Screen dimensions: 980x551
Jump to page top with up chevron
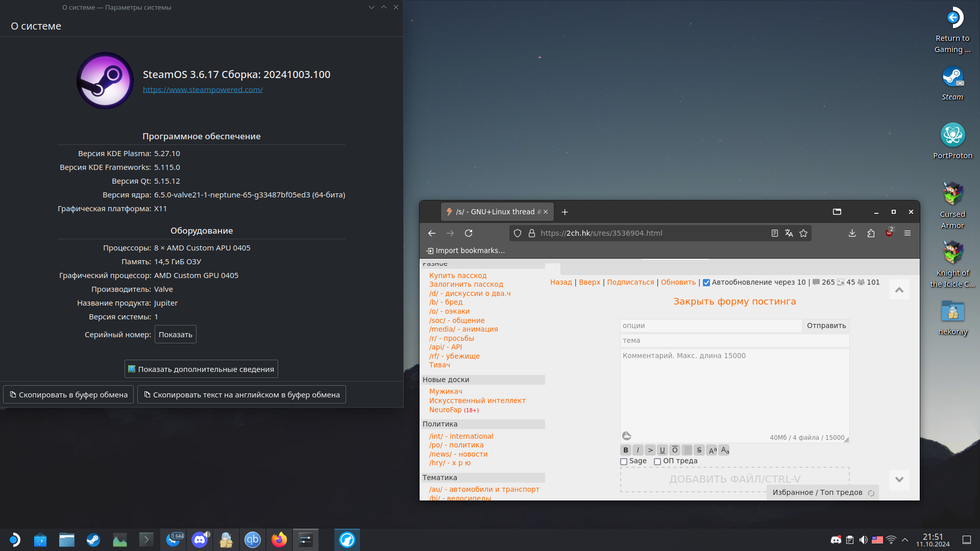pyautogui.click(x=899, y=290)
